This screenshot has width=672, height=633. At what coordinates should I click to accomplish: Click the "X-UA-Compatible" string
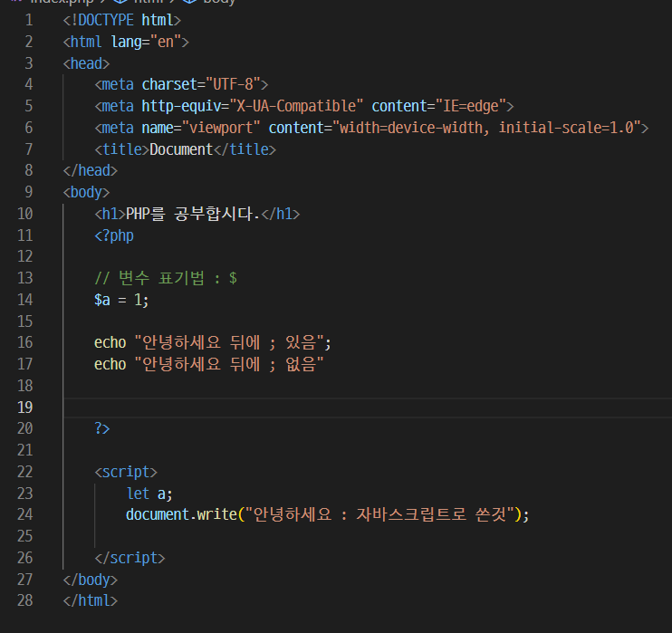pyautogui.click(x=296, y=106)
